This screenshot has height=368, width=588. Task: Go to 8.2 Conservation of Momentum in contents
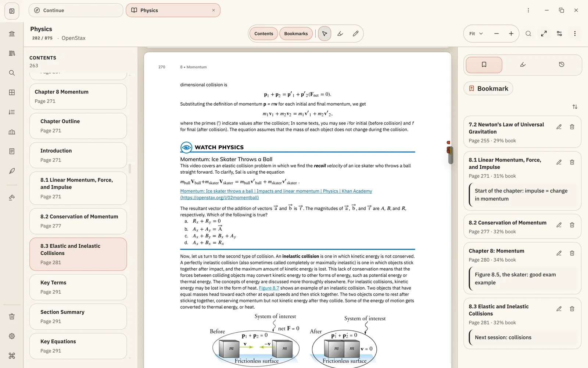click(x=78, y=221)
